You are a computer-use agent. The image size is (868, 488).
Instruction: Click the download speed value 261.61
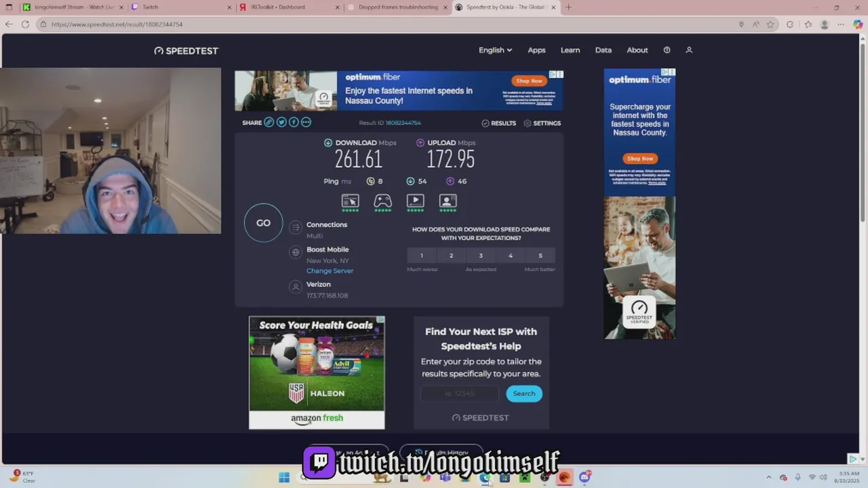pyautogui.click(x=358, y=159)
